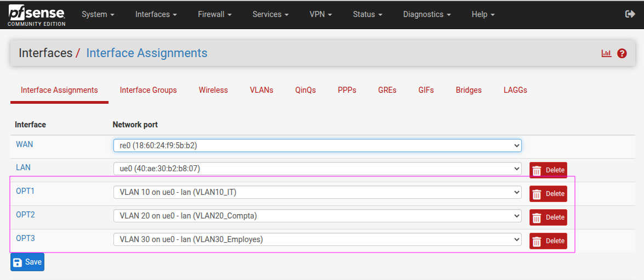Click the pfSense logo in the header
This screenshot has width=644, height=280.
[36, 15]
